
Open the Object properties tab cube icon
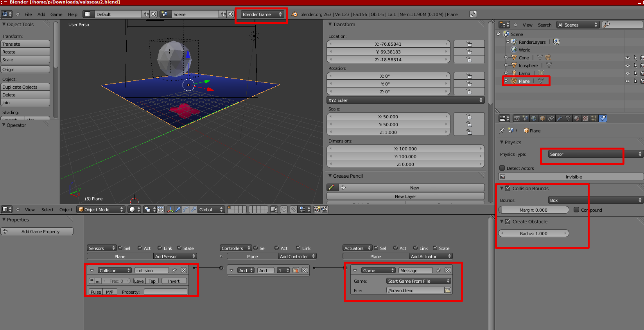(x=542, y=118)
